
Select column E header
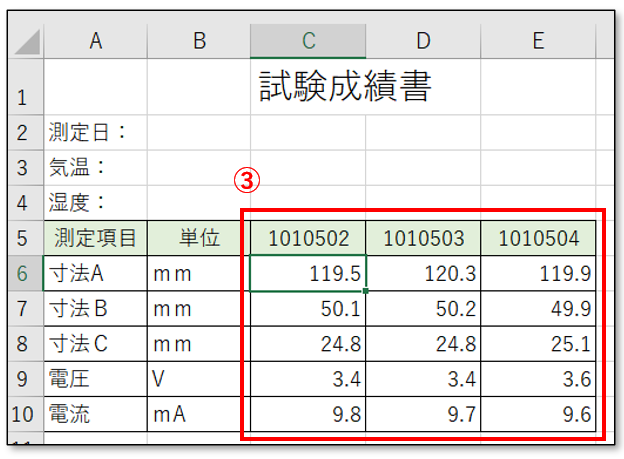tap(538, 40)
